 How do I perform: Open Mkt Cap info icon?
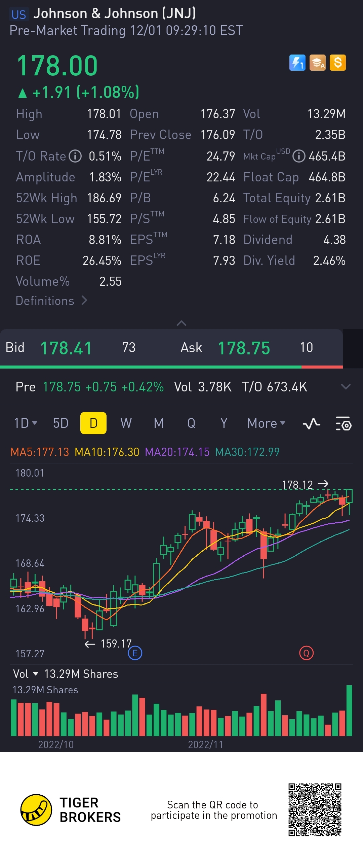click(x=299, y=156)
